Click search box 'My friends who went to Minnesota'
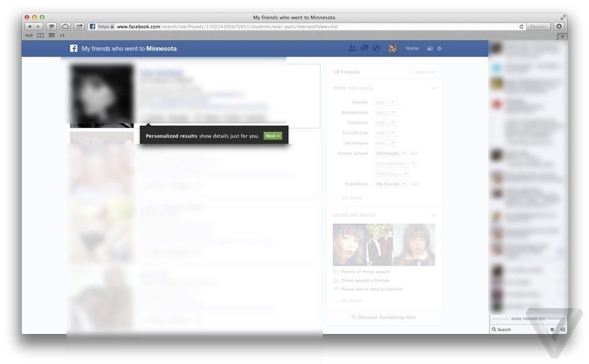 coord(129,48)
